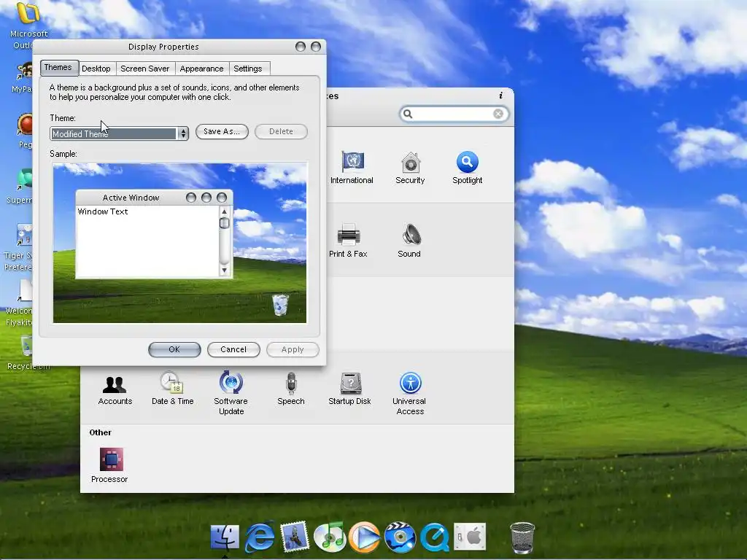Switch to the Appearance tab
This screenshot has height=560, width=747.
(201, 69)
